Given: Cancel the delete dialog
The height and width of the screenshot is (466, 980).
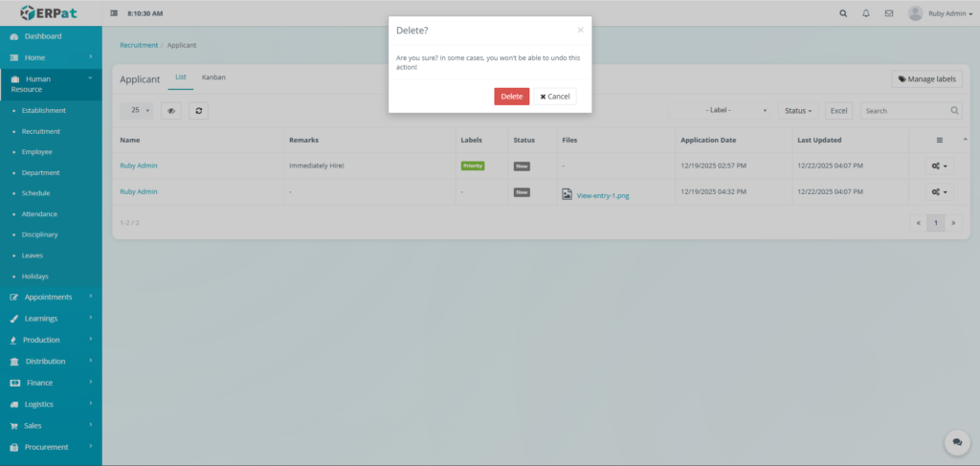Looking at the screenshot, I should (x=555, y=97).
